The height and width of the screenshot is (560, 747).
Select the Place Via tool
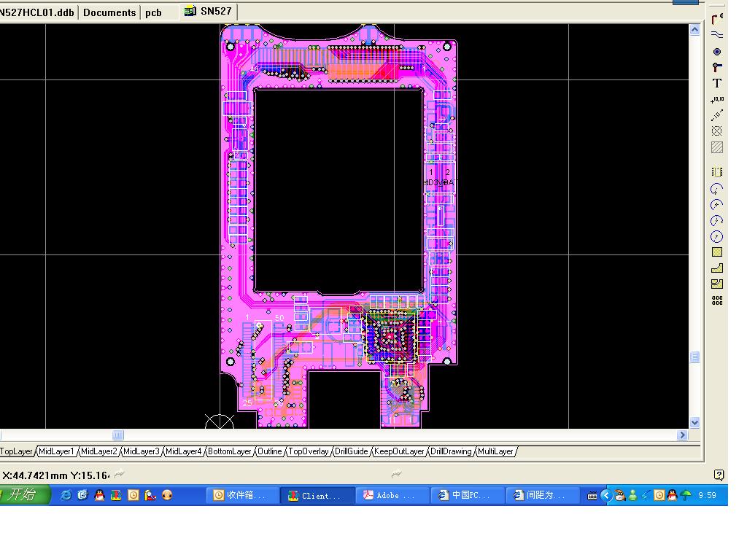tap(717, 67)
